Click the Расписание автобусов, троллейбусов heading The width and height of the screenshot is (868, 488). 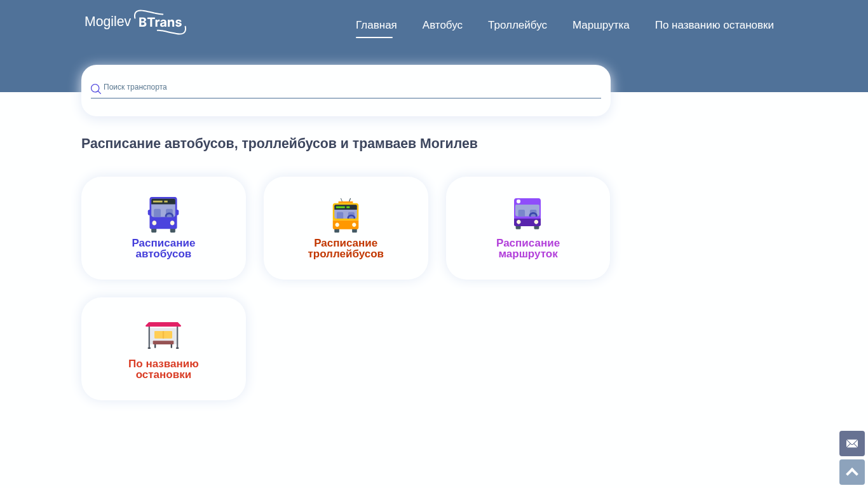[x=279, y=144]
